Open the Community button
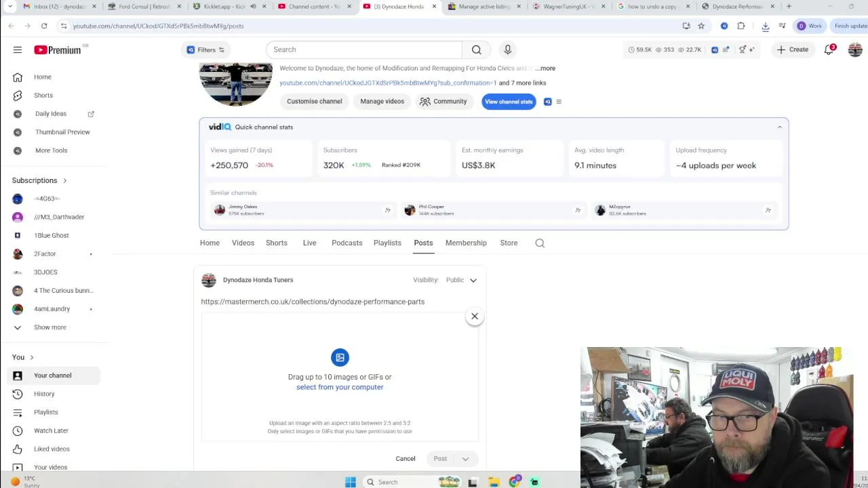Screen dimensions: 868x488 [443, 102]
